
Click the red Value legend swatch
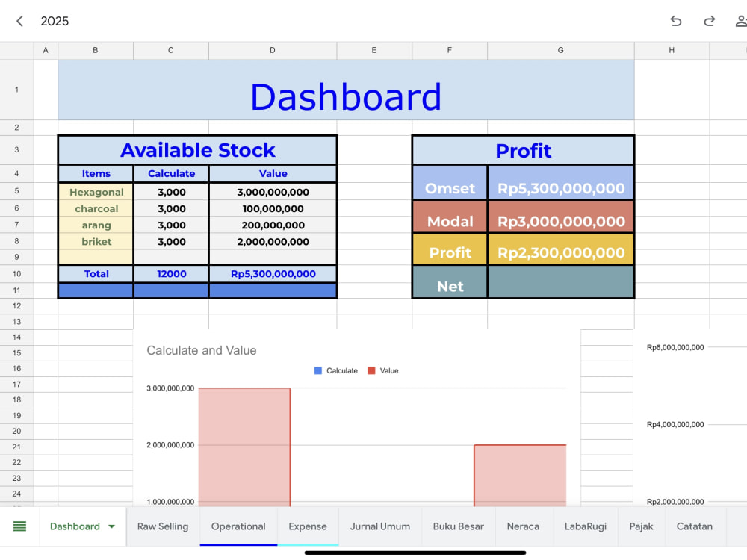tap(371, 370)
